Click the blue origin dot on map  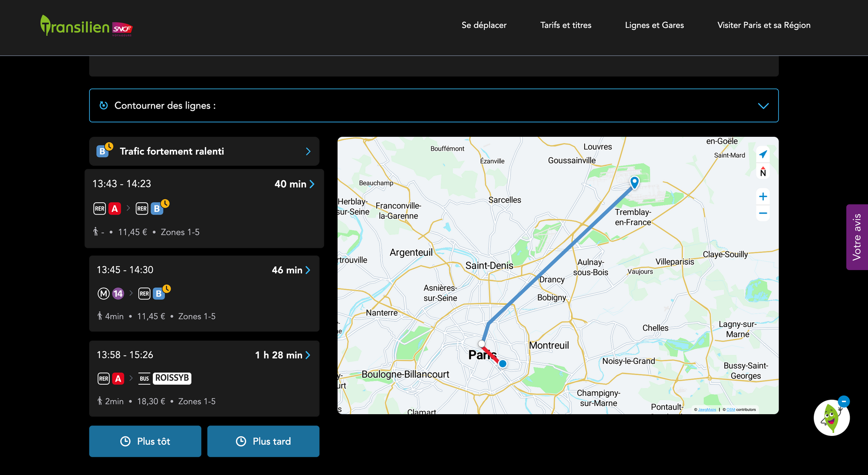[503, 364]
